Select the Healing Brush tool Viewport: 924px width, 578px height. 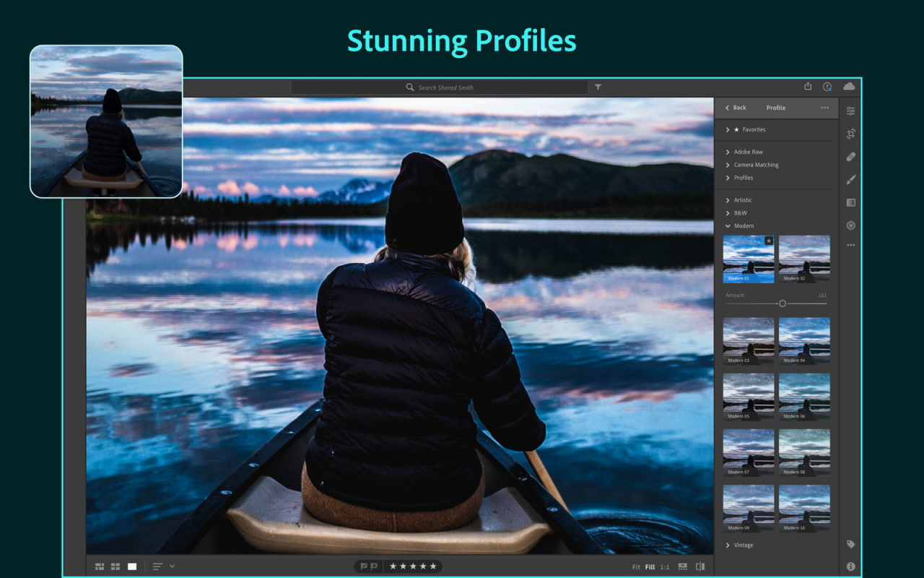[850, 157]
